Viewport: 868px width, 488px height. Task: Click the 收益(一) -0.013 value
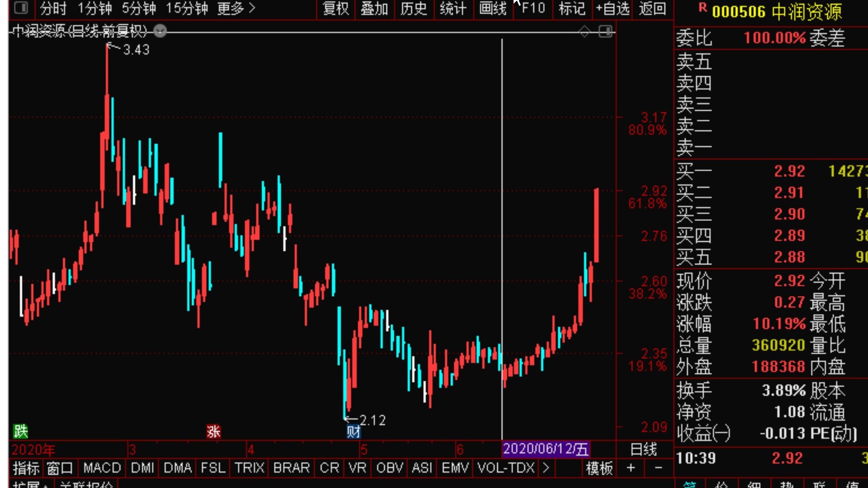[x=783, y=433]
